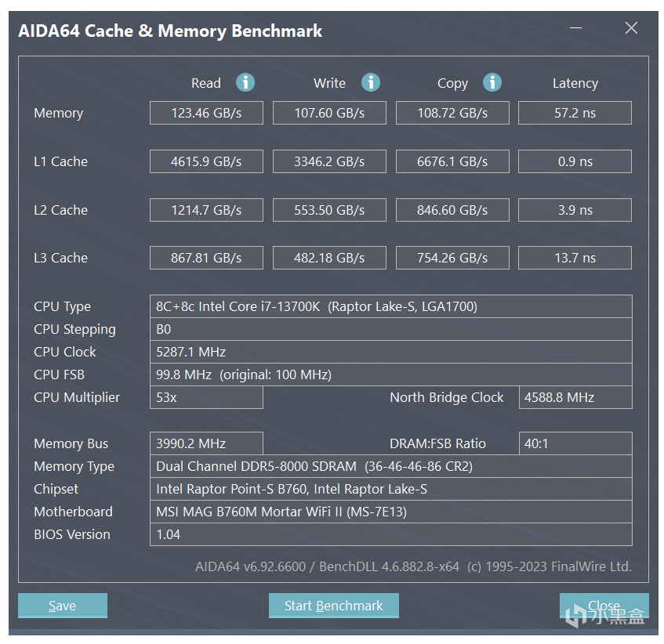Click the L1 Cache write 3346.2 GB/s
The image size is (664, 644).
(329, 161)
